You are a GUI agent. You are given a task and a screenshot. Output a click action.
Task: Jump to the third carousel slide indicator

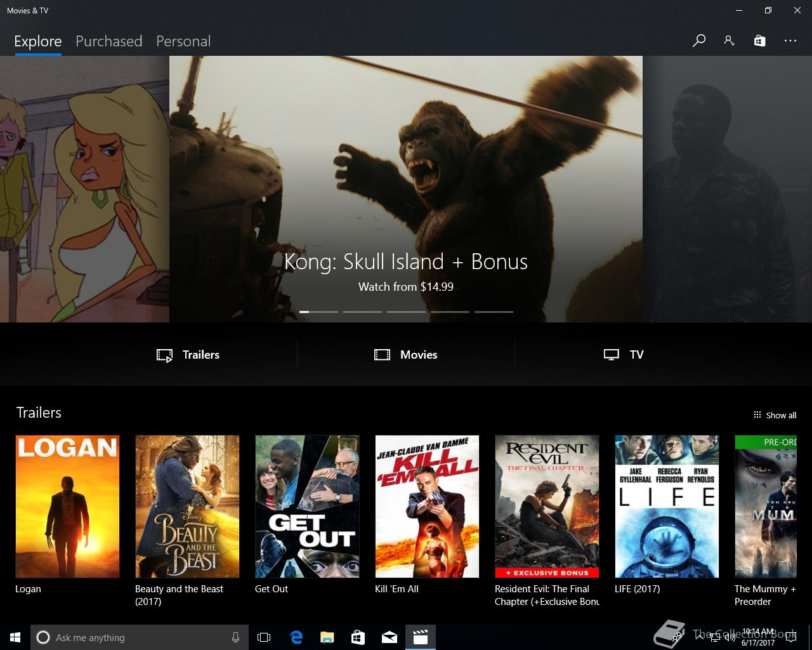click(x=406, y=312)
